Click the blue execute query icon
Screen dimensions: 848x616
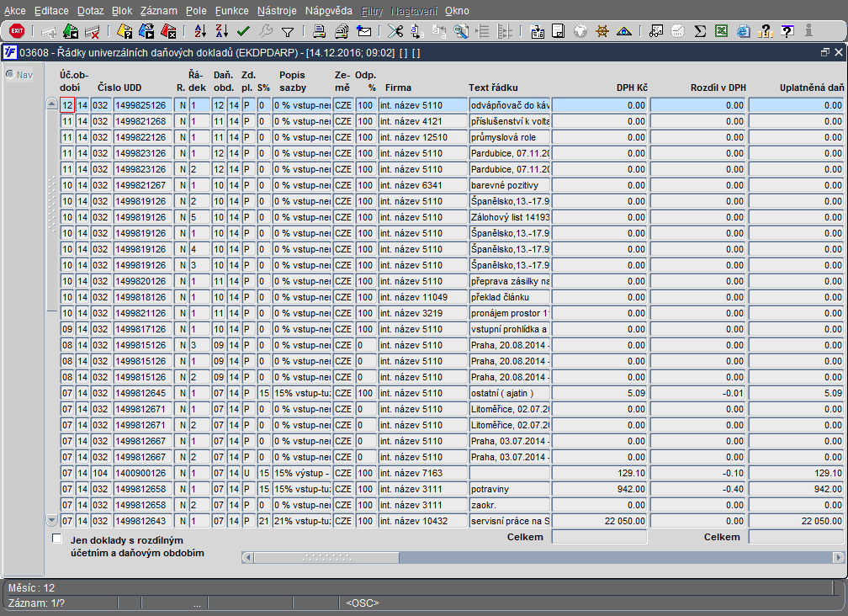point(146,31)
